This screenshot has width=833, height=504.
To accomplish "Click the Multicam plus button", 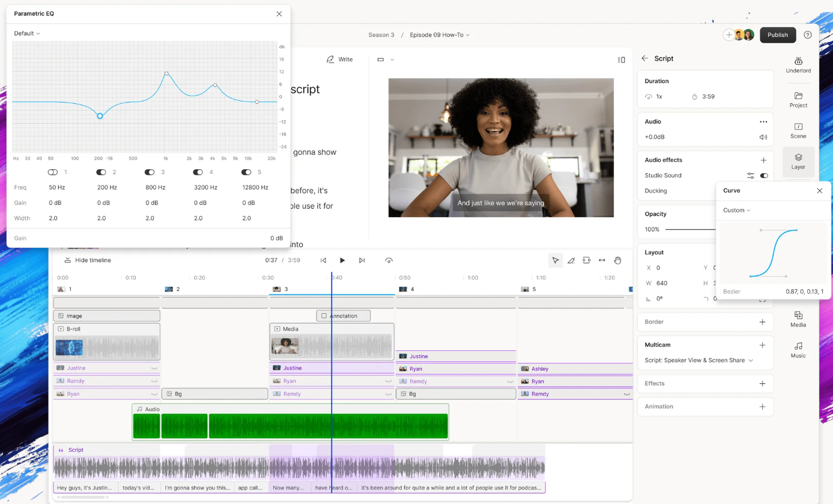I will point(762,345).
